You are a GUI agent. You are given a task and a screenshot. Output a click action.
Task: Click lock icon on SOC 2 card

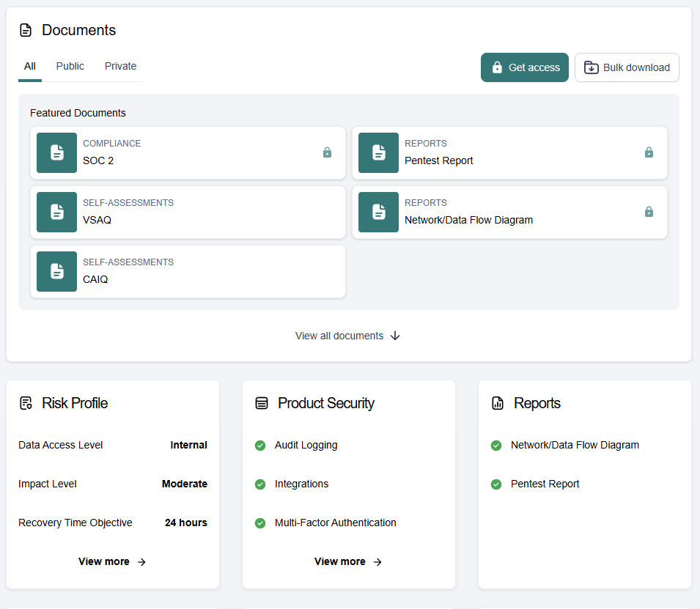pos(327,152)
